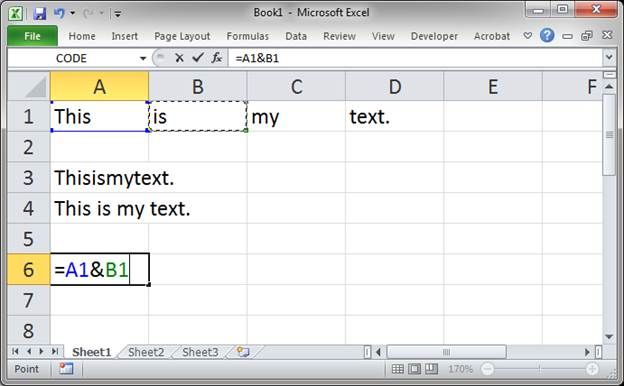
Task: Open Insert Function fx dialog
Action: (216, 58)
